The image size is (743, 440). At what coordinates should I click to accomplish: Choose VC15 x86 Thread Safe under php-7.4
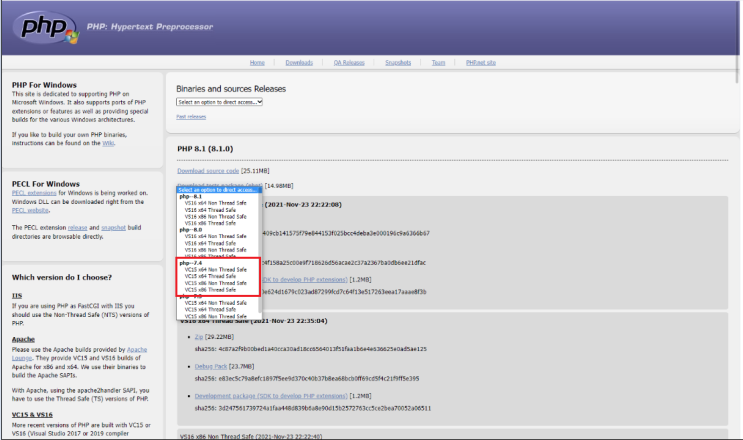coord(210,289)
